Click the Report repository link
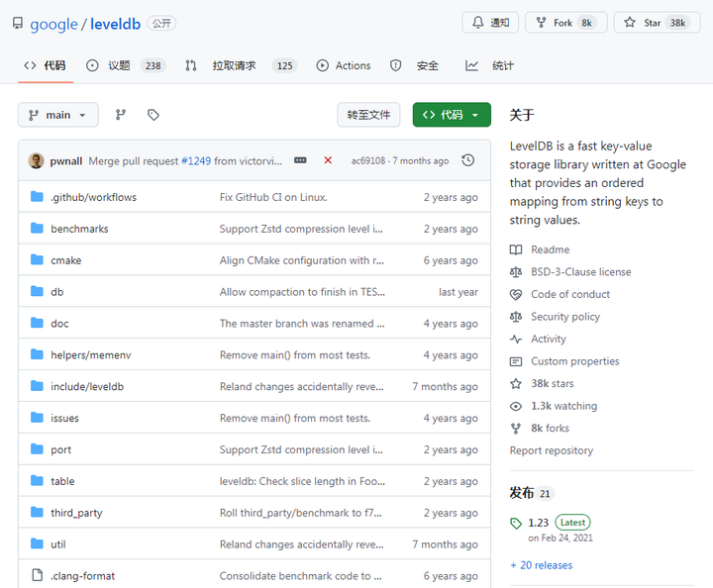Screen dimensions: 713x588 [552, 450]
